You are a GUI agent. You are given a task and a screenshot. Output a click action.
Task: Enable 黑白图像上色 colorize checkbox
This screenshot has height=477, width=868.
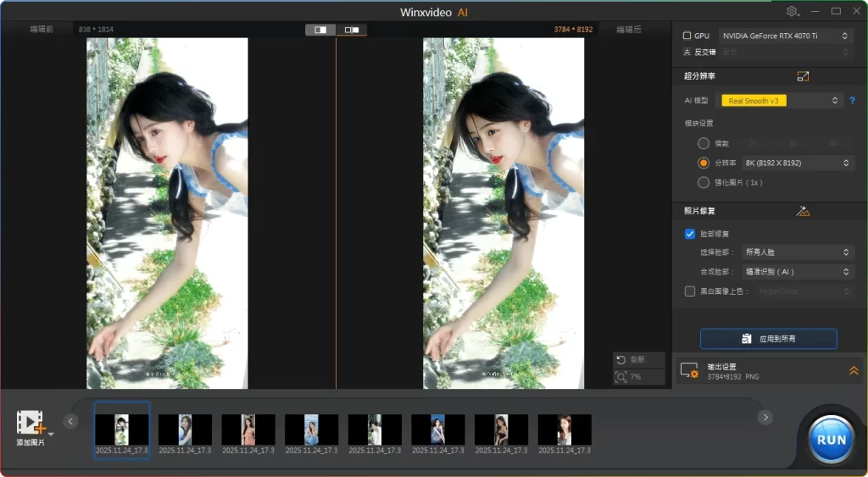[690, 291]
